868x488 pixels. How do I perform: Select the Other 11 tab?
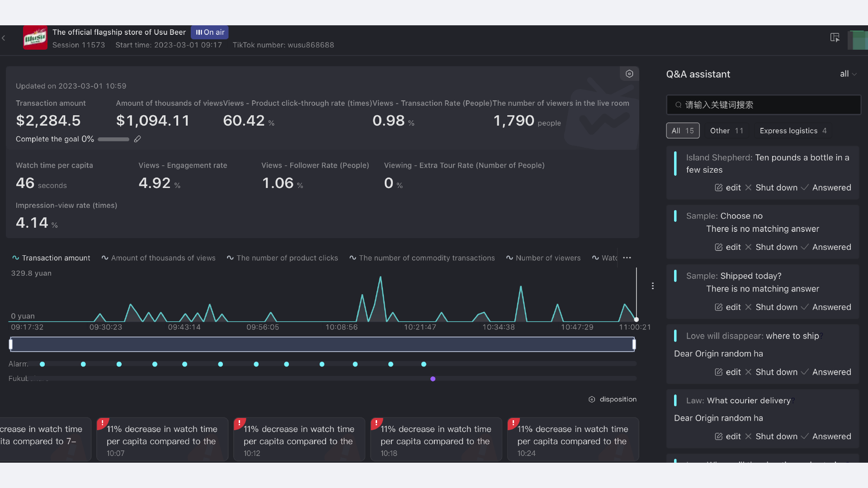click(726, 131)
